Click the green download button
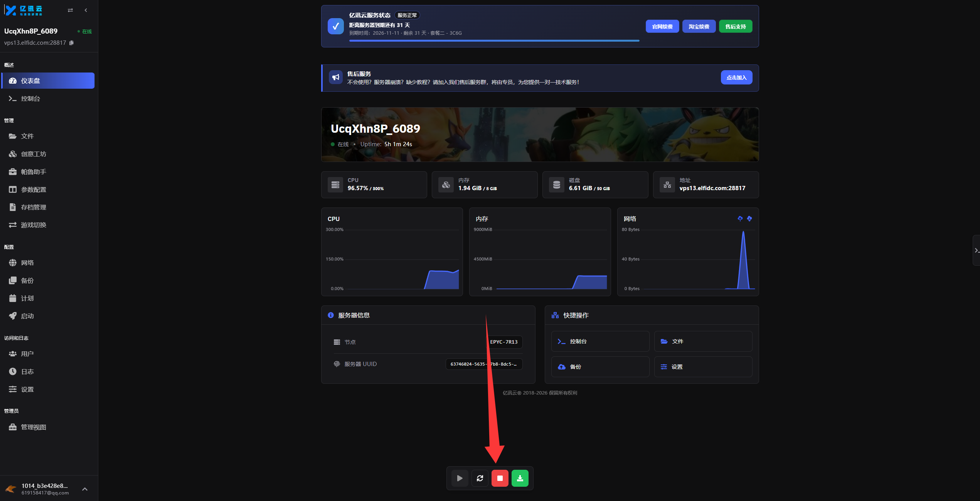 pyautogui.click(x=520, y=478)
